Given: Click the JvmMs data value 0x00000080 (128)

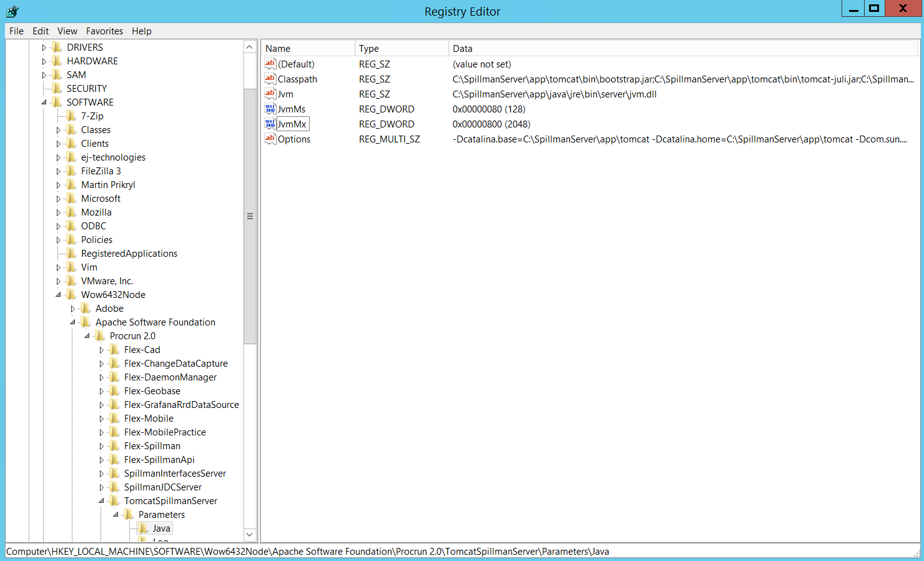Looking at the screenshot, I should click(489, 109).
